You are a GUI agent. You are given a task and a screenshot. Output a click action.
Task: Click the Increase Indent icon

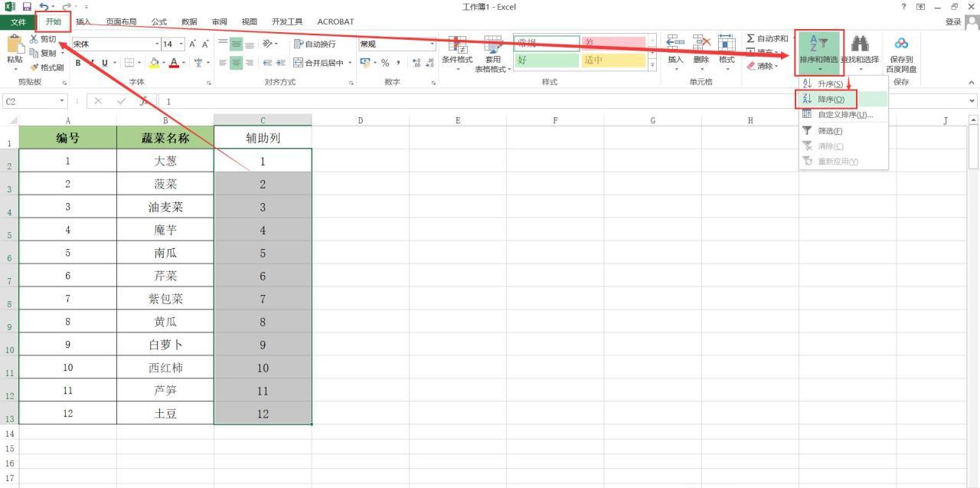(x=281, y=63)
